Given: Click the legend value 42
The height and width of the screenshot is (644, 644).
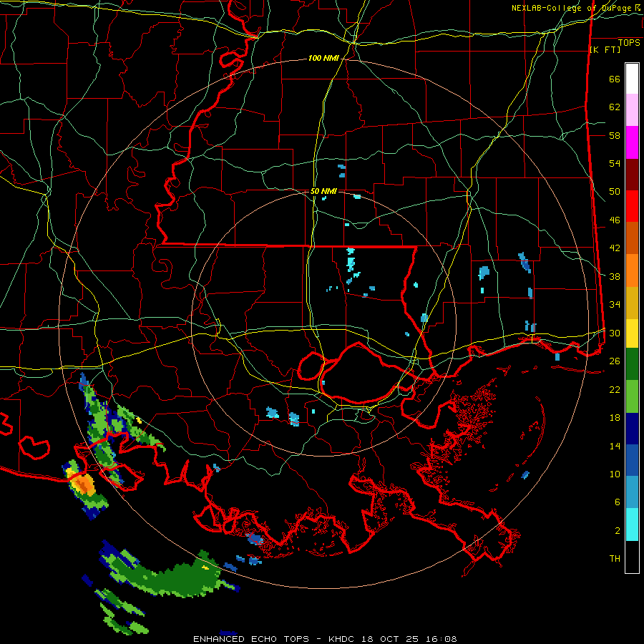Looking at the screenshot, I should tap(615, 248).
